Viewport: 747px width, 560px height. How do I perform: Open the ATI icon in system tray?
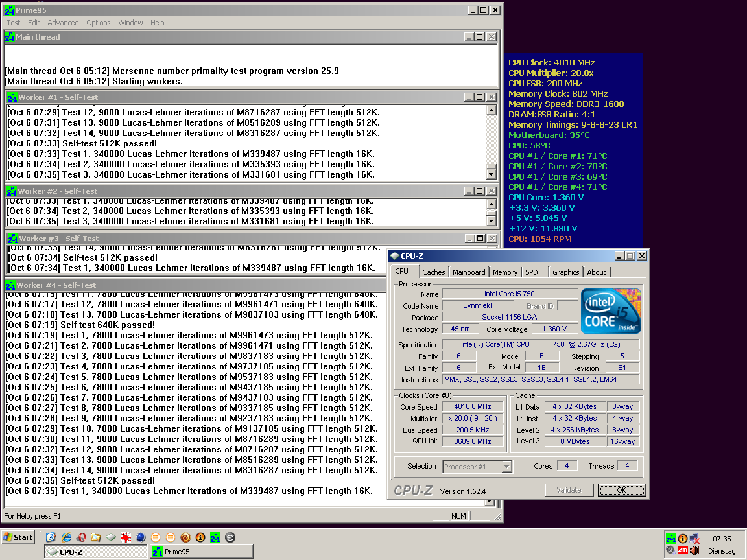pos(683,550)
